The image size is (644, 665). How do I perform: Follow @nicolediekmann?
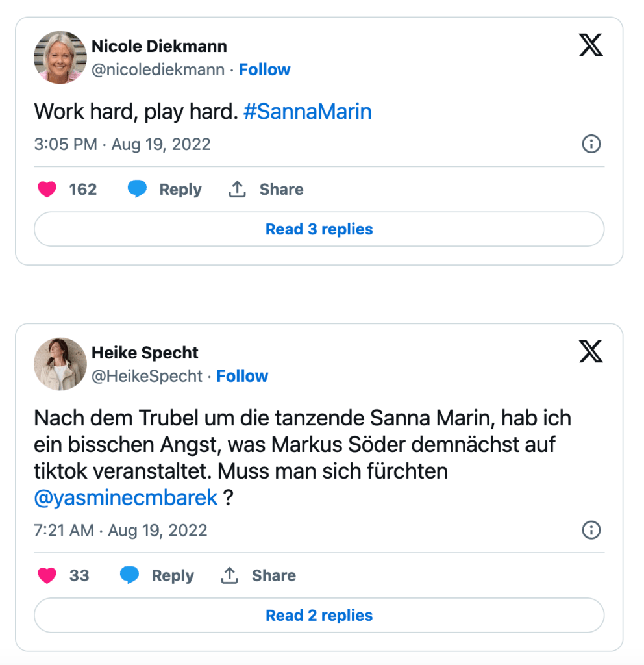point(264,69)
